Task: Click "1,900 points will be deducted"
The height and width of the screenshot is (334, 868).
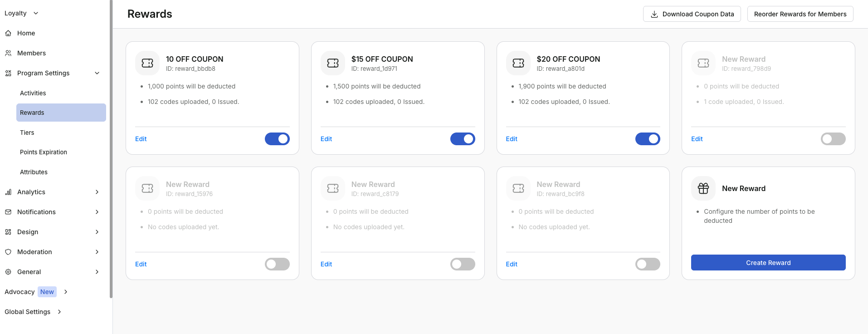Action: (562, 86)
